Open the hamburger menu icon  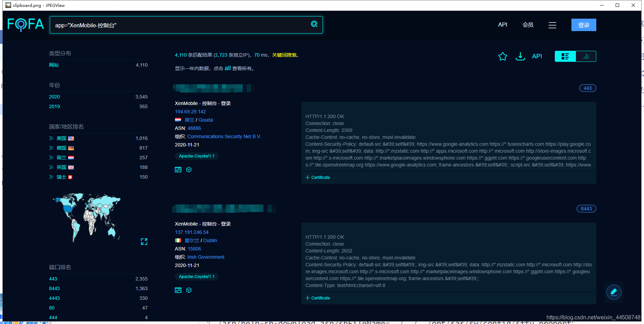(x=552, y=25)
